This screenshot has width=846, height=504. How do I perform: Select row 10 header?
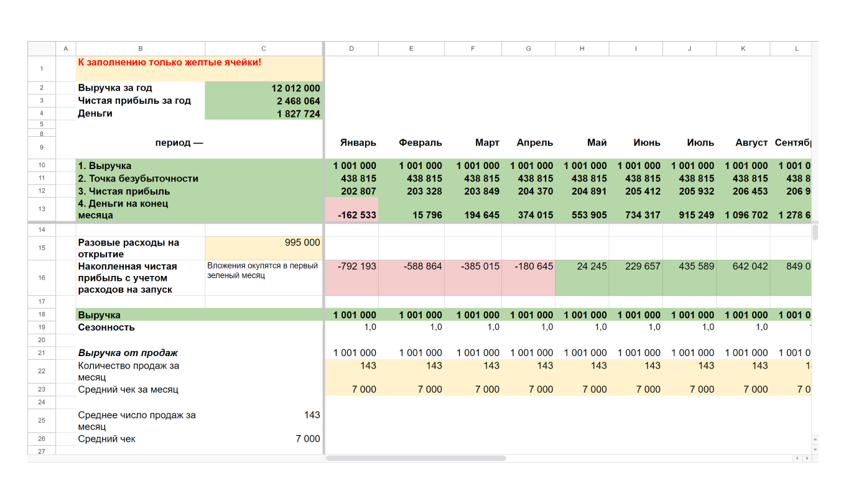[42, 165]
